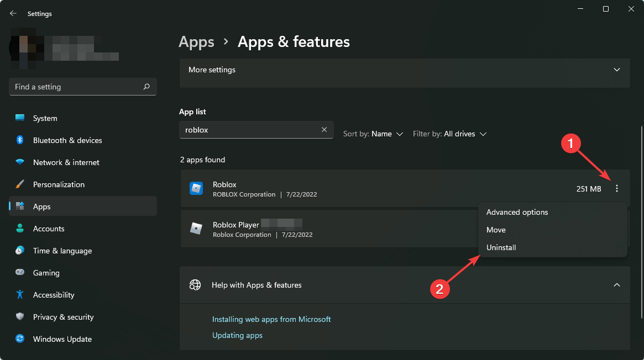Click the Personalization paintbrush icon
This screenshot has width=644, height=360.
pyautogui.click(x=20, y=184)
